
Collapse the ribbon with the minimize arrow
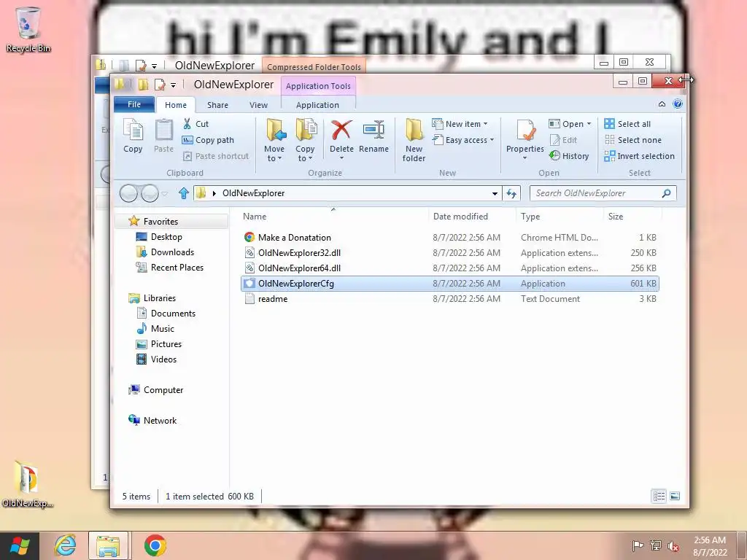(x=662, y=104)
